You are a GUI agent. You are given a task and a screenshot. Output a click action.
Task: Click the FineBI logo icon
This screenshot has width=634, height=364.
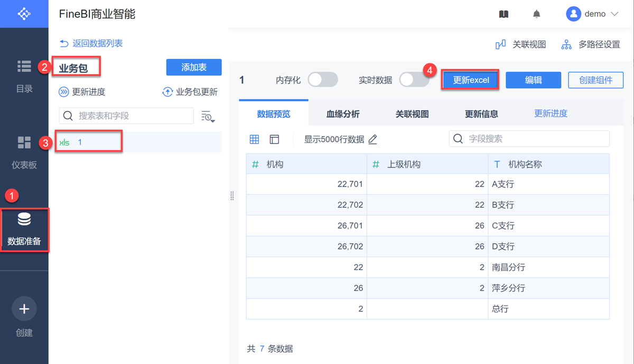coord(24,14)
